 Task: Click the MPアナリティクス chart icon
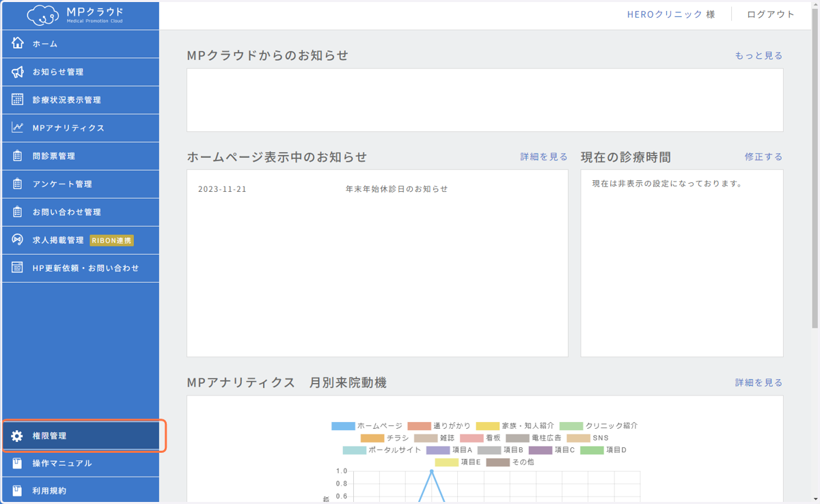pyautogui.click(x=18, y=128)
